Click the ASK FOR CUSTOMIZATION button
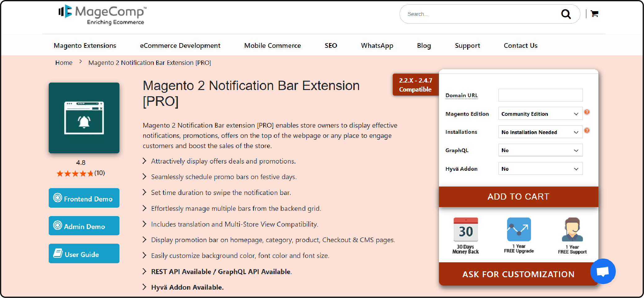644x298 pixels. pyautogui.click(x=518, y=274)
